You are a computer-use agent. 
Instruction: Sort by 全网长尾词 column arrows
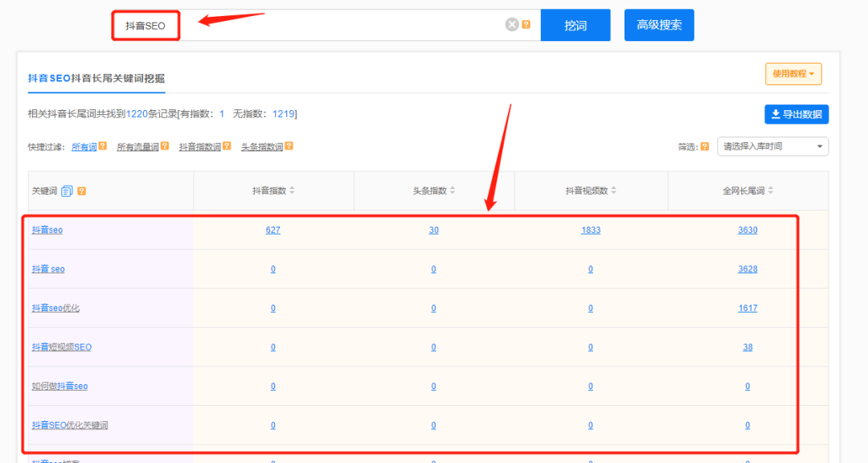[771, 191]
